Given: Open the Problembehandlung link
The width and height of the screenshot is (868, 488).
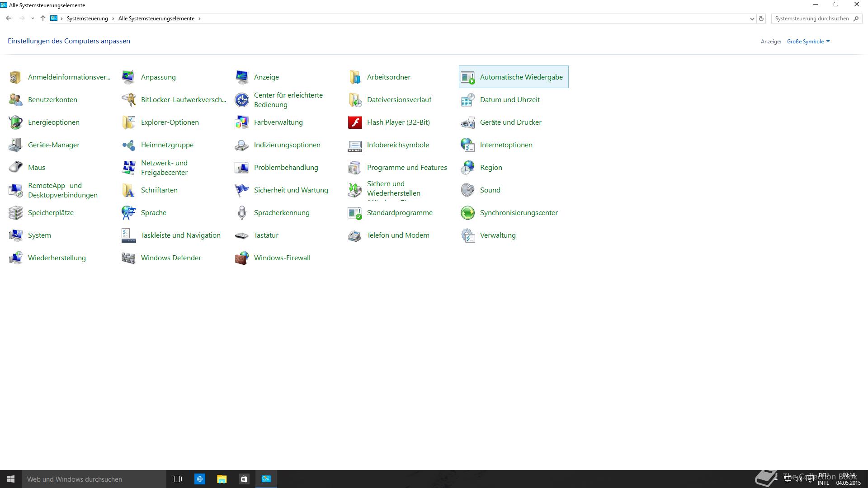Looking at the screenshot, I should (x=286, y=168).
